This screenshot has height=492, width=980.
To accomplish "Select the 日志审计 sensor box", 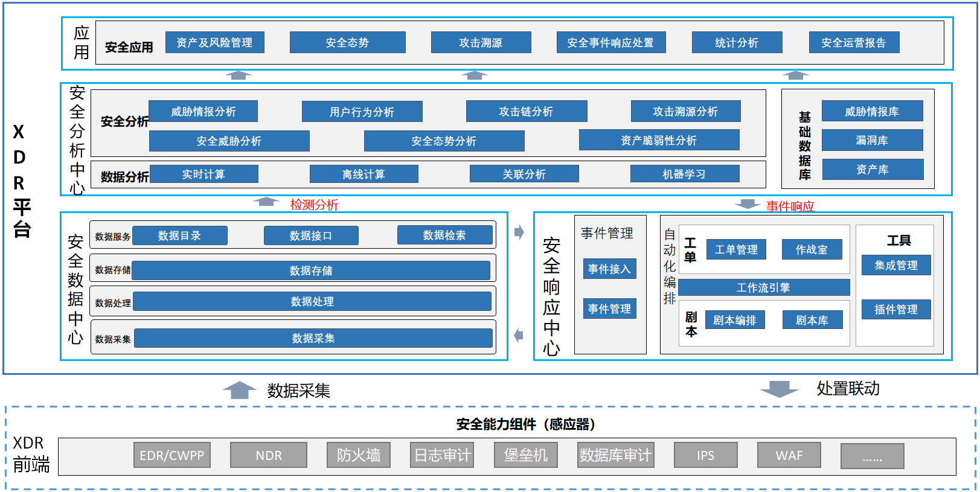I will [442, 455].
